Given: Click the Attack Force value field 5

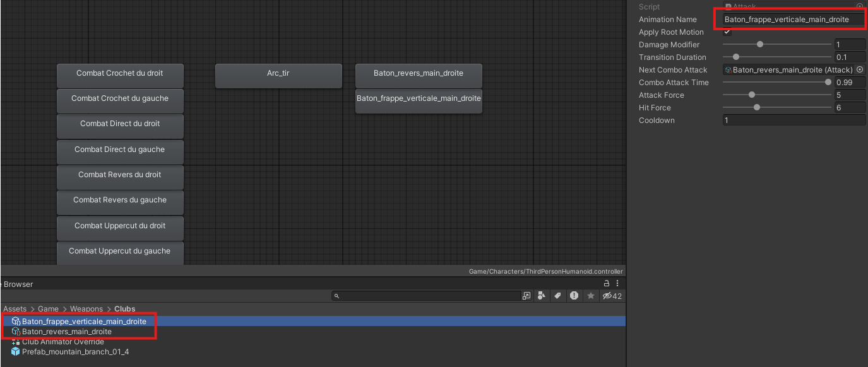Looking at the screenshot, I should click(850, 95).
